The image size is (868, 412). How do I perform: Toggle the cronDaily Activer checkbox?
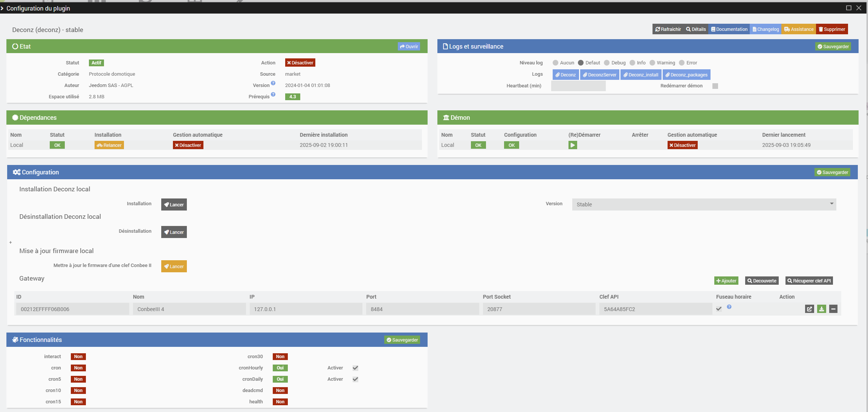[355, 379]
